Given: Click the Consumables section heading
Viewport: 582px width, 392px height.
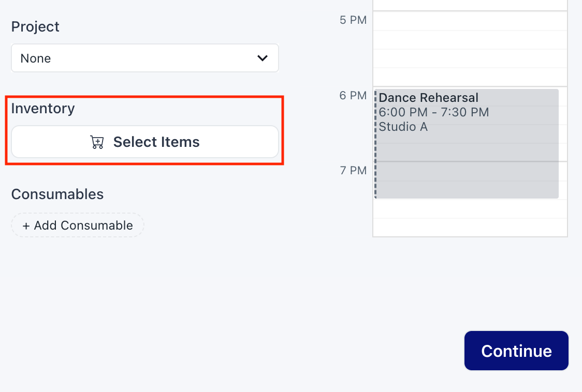Looking at the screenshot, I should pyautogui.click(x=57, y=194).
